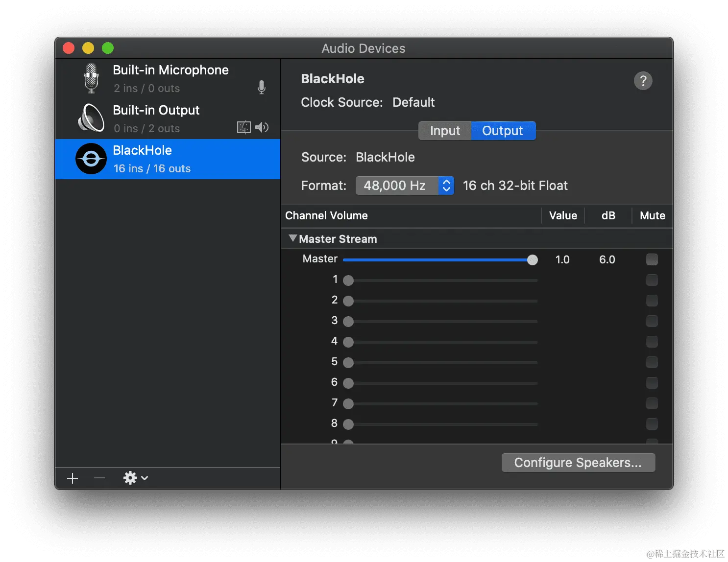Click the Built-in Microphone device icon
This screenshot has width=728, height=562.
91,78
